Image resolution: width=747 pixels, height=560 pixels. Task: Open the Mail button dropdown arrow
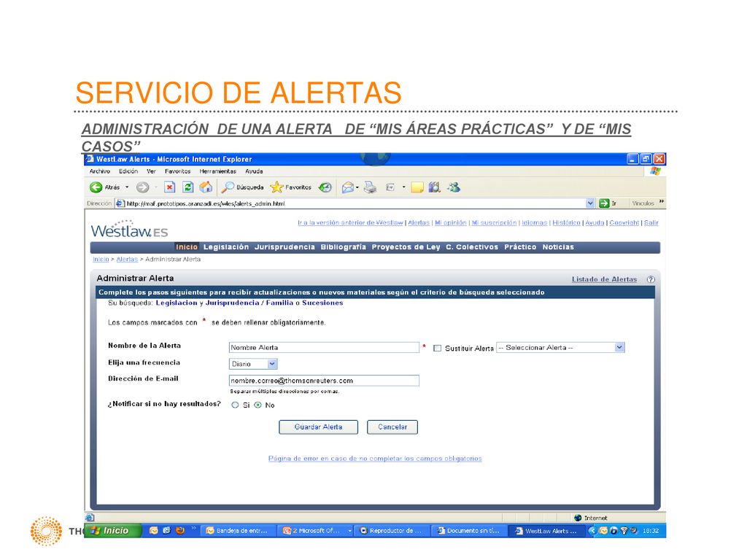click(357, 187)
